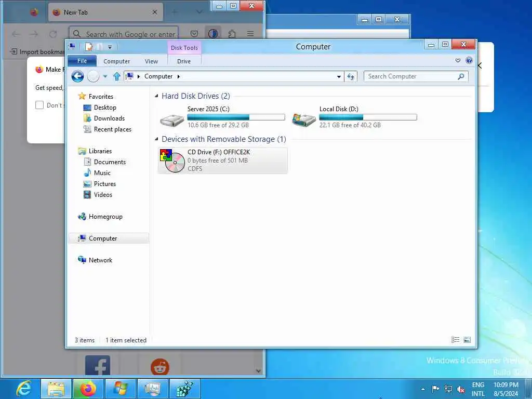
Task: Select Homegroup in navigation pane
Action: pyautogui.click(x=105, y=217)
